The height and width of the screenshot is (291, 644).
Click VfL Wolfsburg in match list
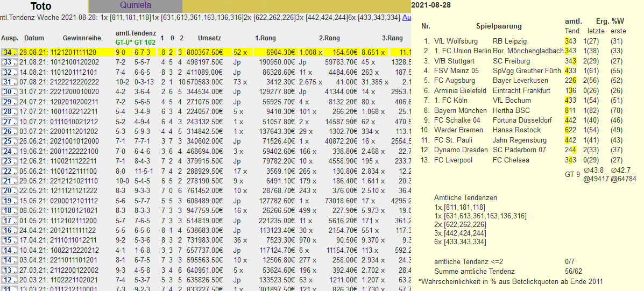tap(456, 41)
